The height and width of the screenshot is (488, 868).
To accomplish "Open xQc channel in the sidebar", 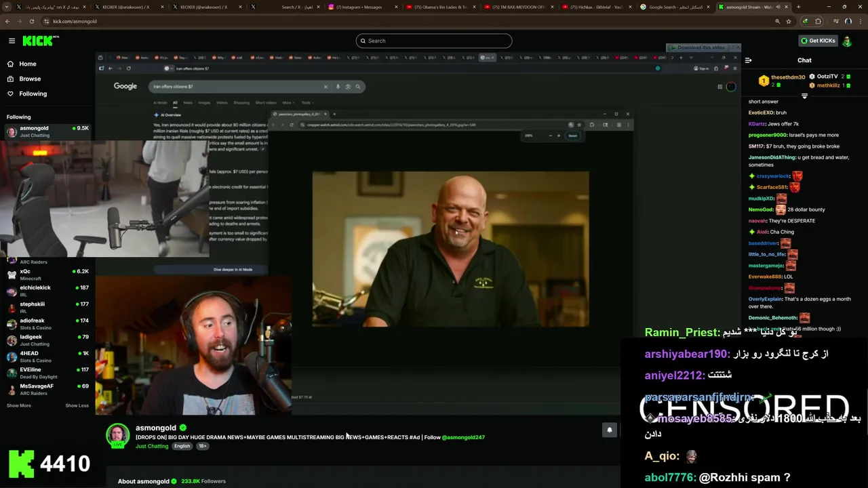I will coord(47,274).
